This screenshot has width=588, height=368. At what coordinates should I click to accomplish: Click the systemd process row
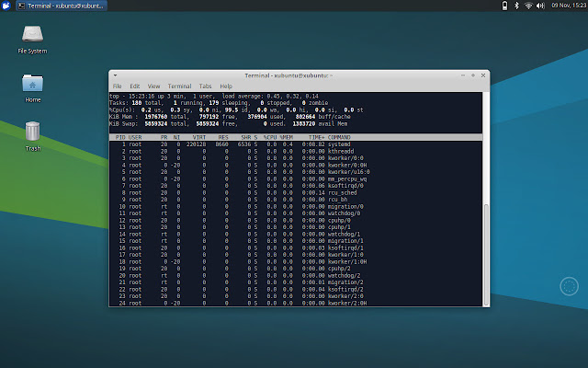tap(296, 144)
